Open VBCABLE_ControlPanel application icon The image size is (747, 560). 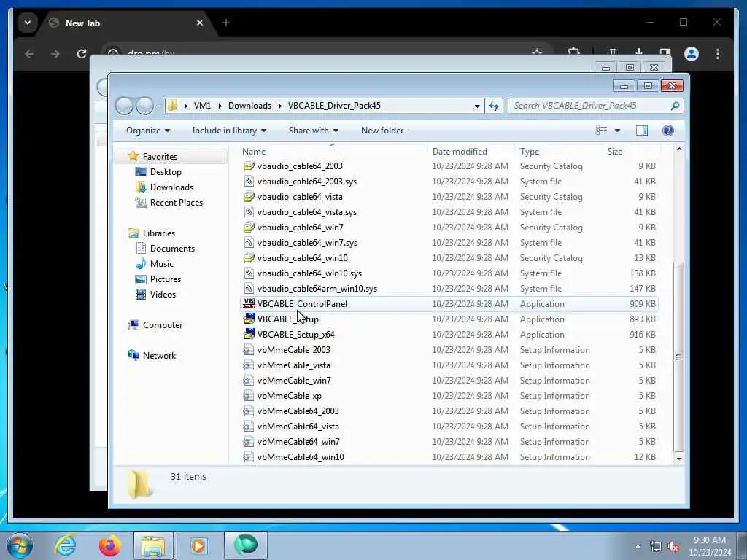249,304
